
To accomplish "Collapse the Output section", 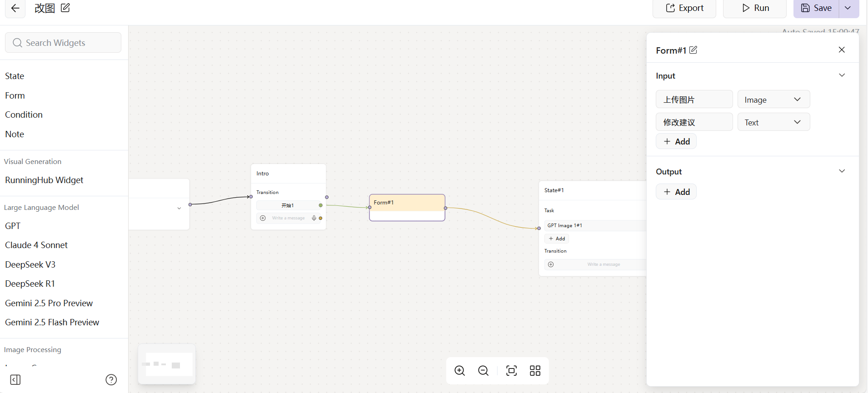I will 842,171.
